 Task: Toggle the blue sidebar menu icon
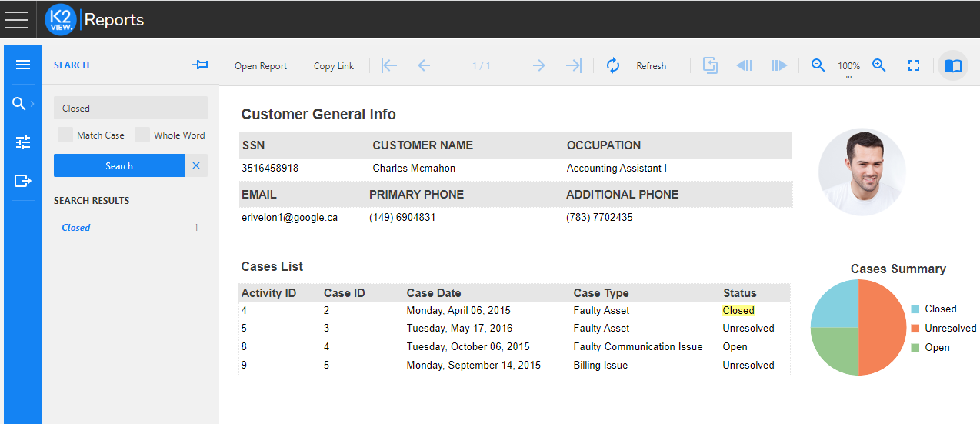23,65
